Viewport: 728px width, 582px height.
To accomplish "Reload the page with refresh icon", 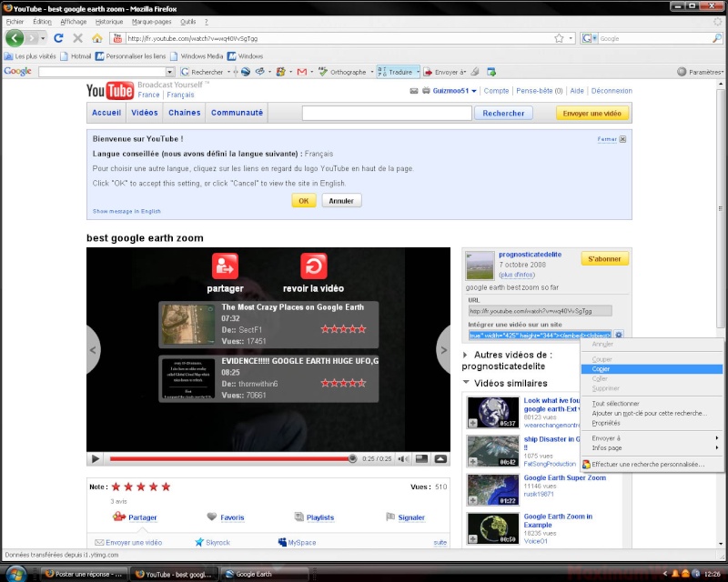I will tap(58, 38).
